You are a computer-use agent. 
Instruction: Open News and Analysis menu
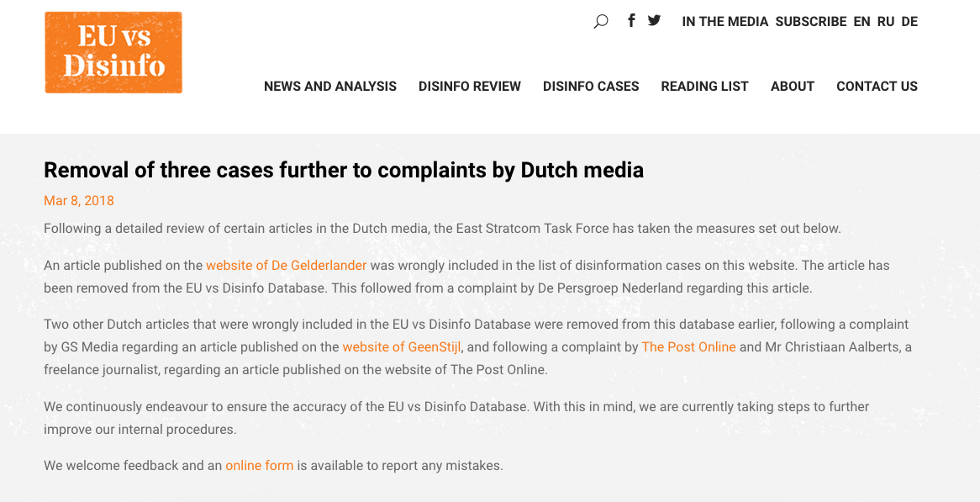[330, 87]
